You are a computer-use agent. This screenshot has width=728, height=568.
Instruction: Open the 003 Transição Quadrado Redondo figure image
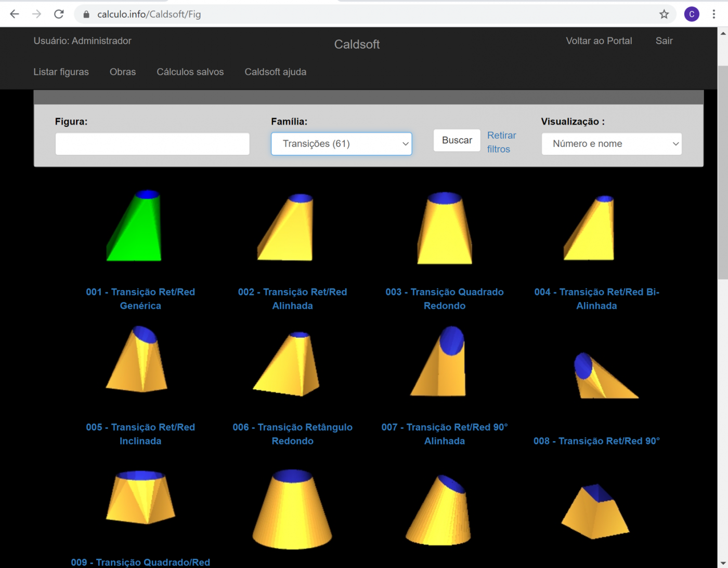[444, 228]
